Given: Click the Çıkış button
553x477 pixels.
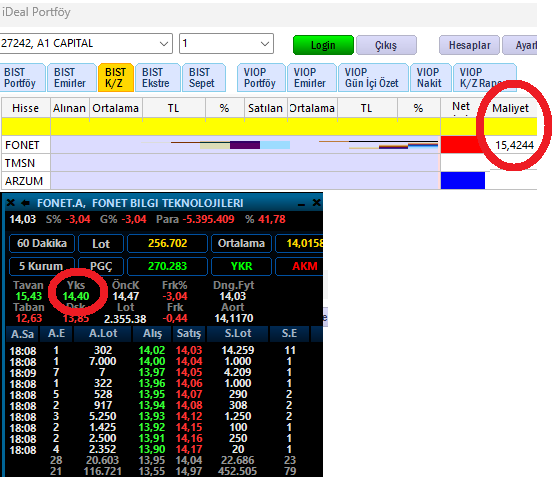Looking at the screenshot, I should 386,45.
